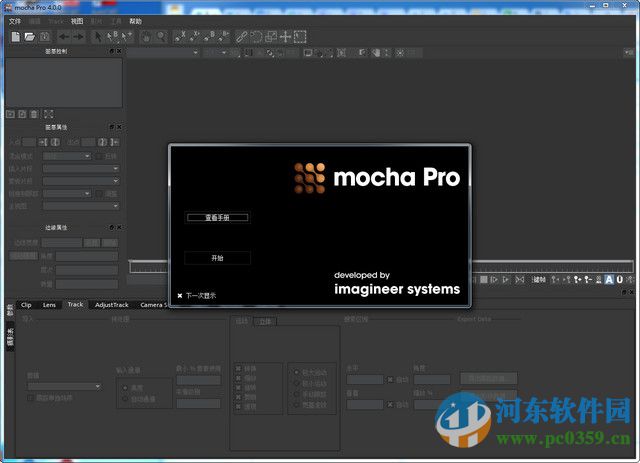Click the set out-point bracket button
Viewport: 640px width, 463px height.
(x=115, y=142)
